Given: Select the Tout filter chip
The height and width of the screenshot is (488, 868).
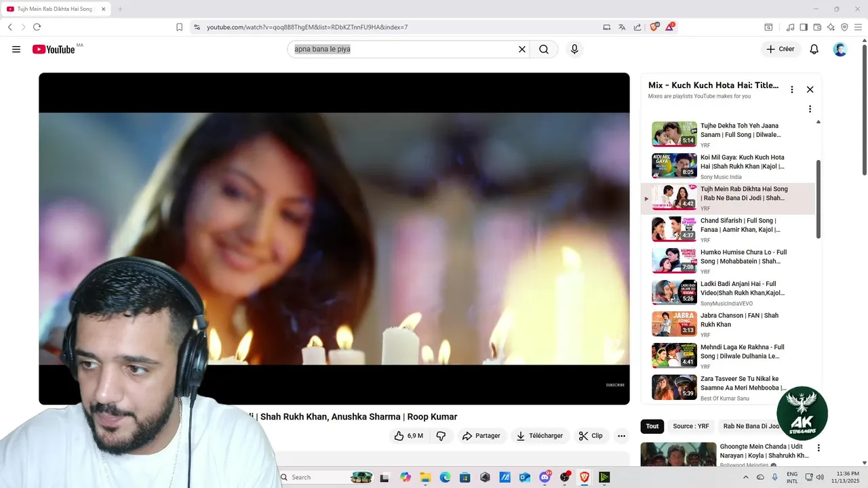Looking at the screenshot, I should tap(652, 426).
